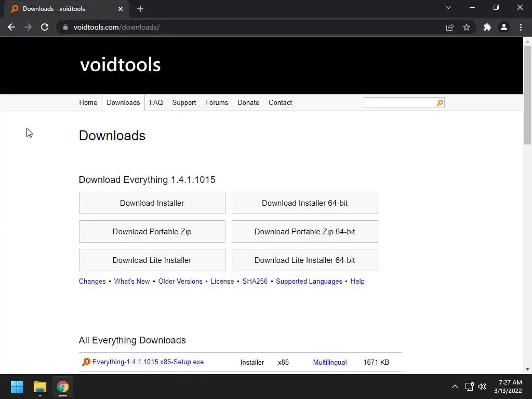Viewport: 532px width, 399px height.
Task: Open the Support menu item
Action: 184,102
